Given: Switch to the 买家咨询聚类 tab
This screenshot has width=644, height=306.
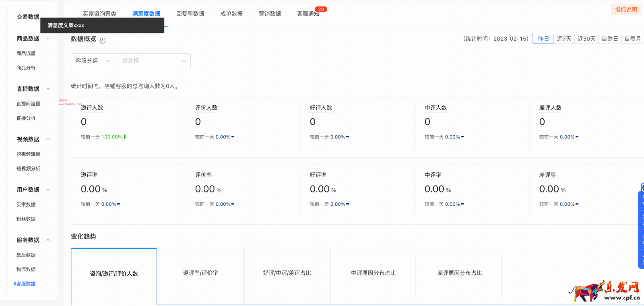Looking at the screenshot, I should point(99,14).
